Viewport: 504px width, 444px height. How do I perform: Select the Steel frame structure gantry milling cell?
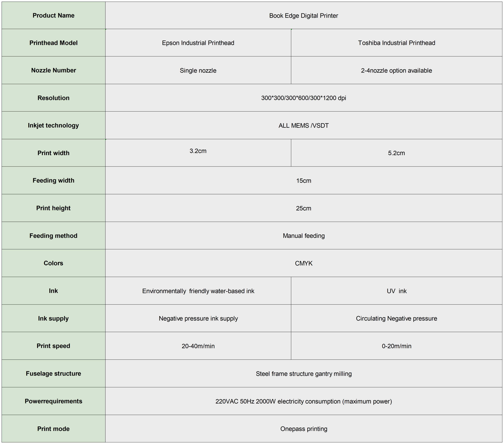[303, 374]
